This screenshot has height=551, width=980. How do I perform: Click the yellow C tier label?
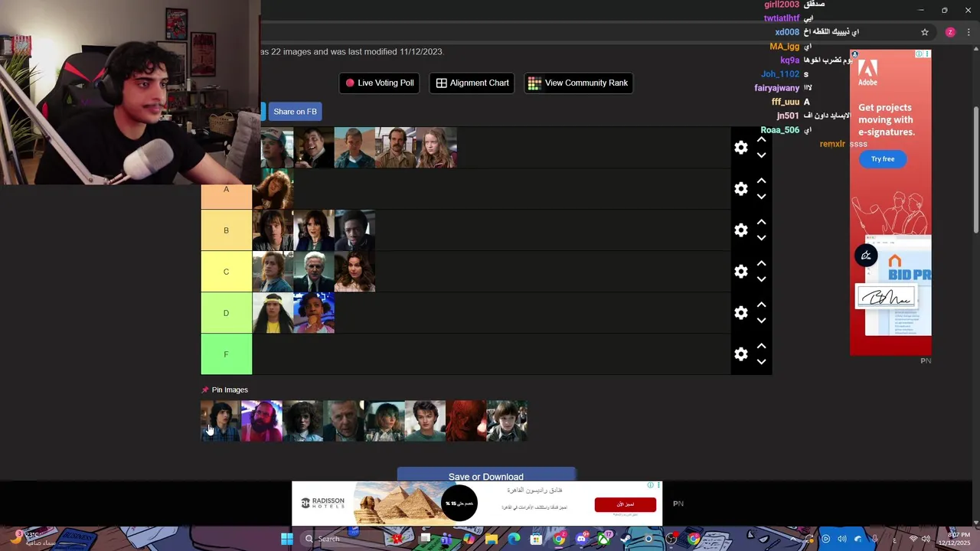(226, 272)
